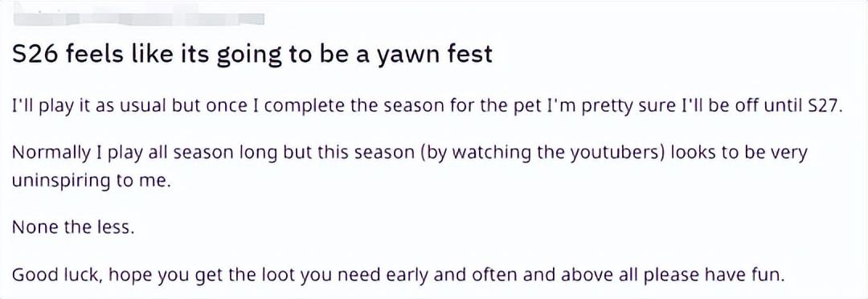Click the word "Normally" in the second paragraph

[x=49, y=154]
